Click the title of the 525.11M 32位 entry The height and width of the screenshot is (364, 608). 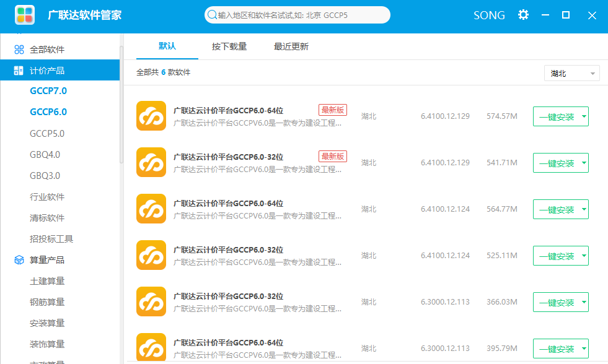[x=228, y=249]
